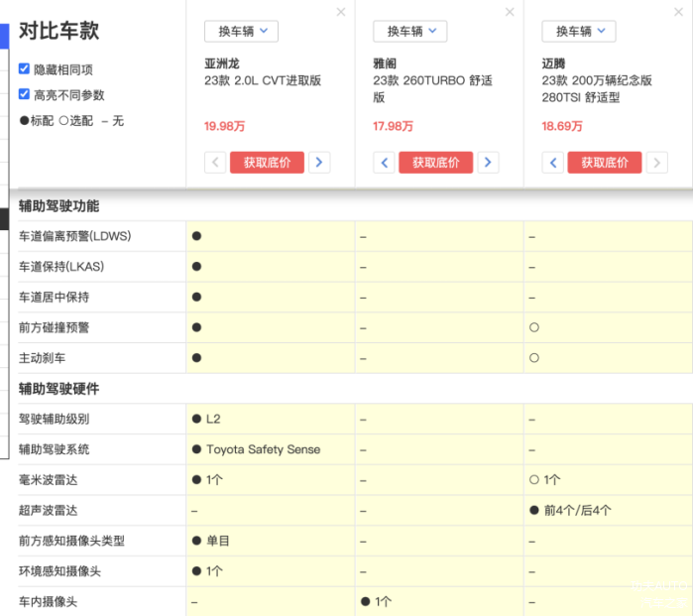Click 获取底价 button for 亚洲龙
Screen dimensions: 693x616
267,163
